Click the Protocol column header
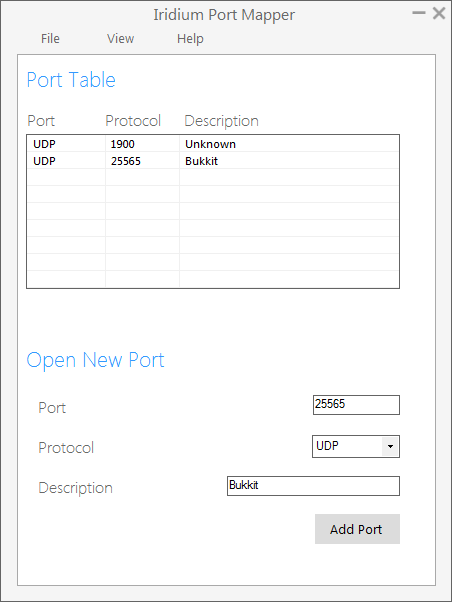Image resolution: width=452 pixels, height=602 pixels. point(133,121)
